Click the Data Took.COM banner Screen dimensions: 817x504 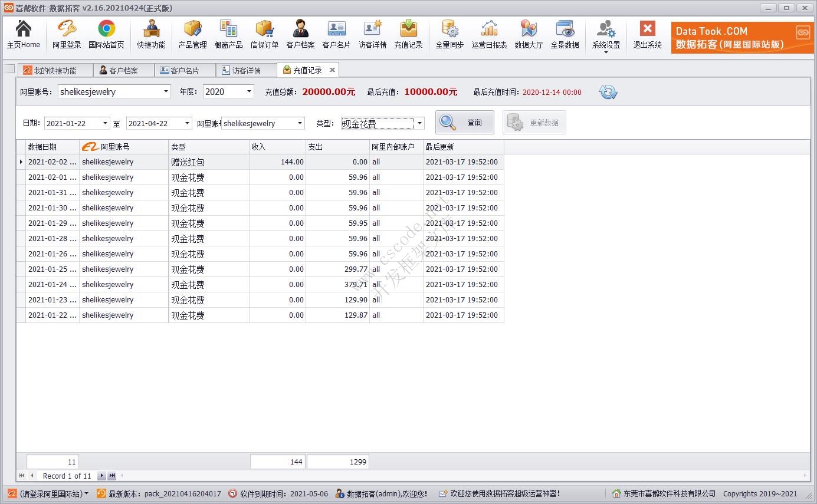coord(742,37)
